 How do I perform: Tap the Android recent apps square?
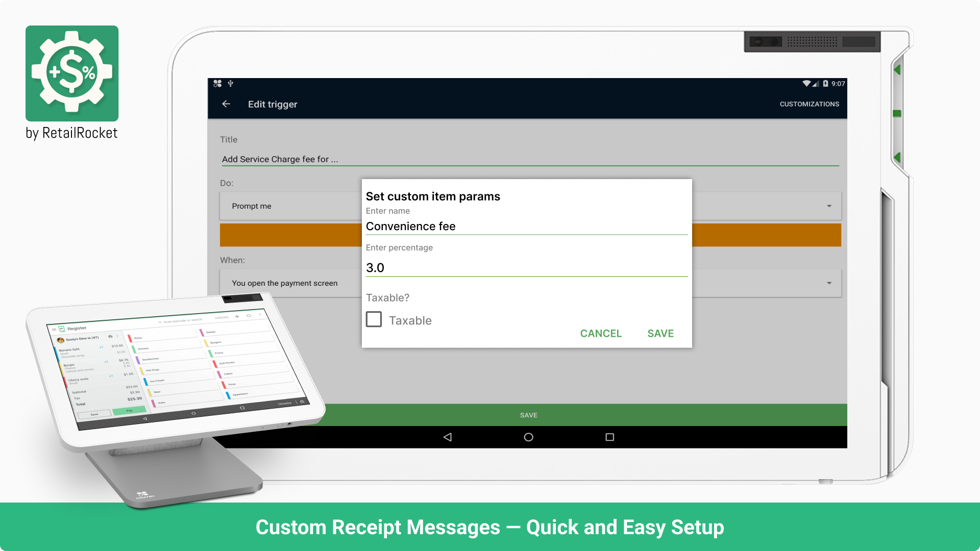coord(609,437)
